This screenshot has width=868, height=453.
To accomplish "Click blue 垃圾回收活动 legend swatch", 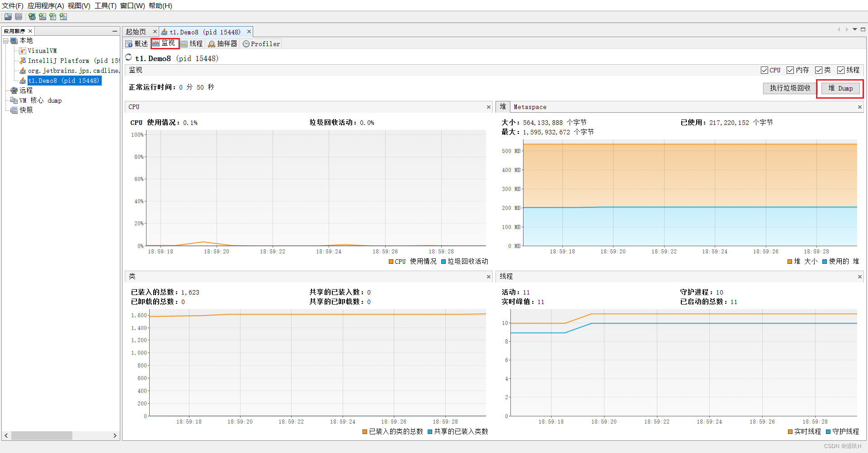I will 443,262.
